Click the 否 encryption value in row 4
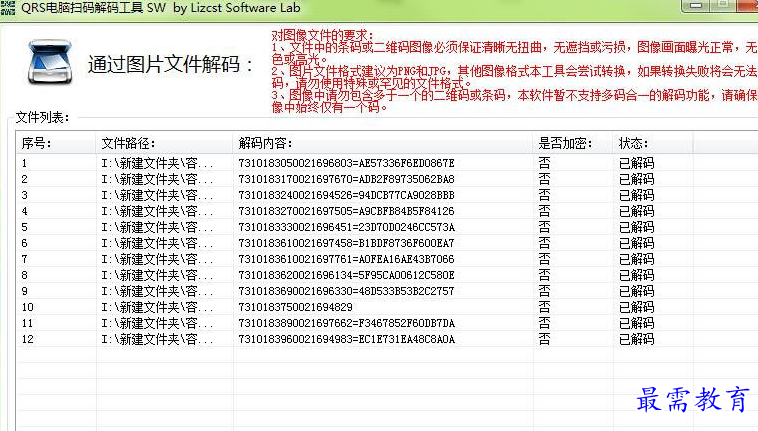The width and height of the screenshot is (758, 431). point(544,211)
